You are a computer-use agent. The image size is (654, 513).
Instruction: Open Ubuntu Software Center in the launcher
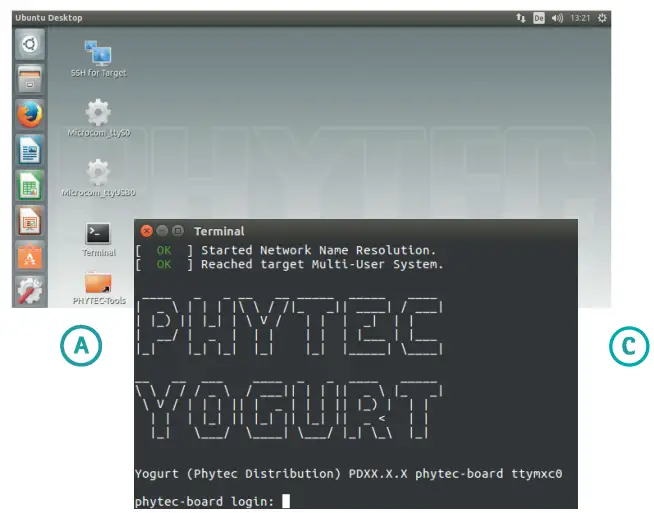point(30,256)
